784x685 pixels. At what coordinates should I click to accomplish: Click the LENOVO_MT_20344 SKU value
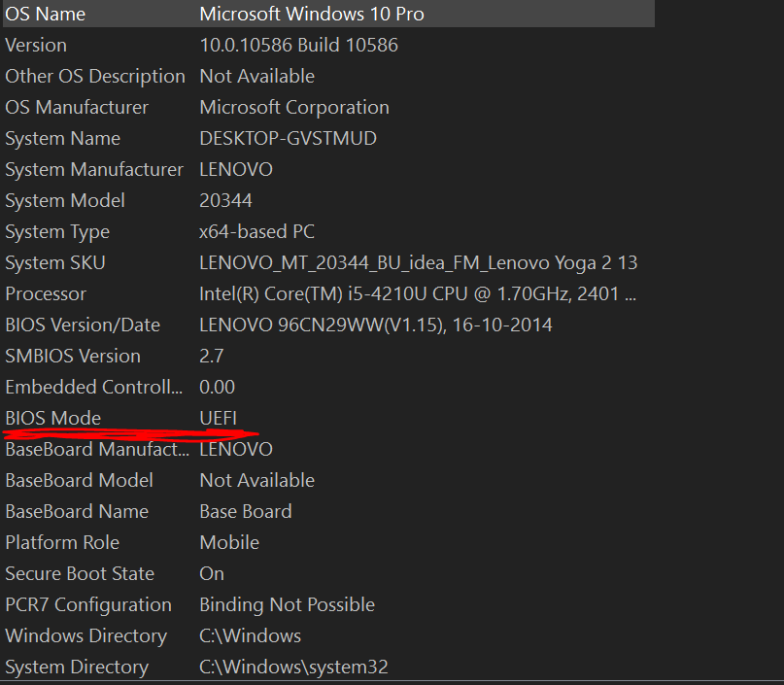click(x=419, y=263)
